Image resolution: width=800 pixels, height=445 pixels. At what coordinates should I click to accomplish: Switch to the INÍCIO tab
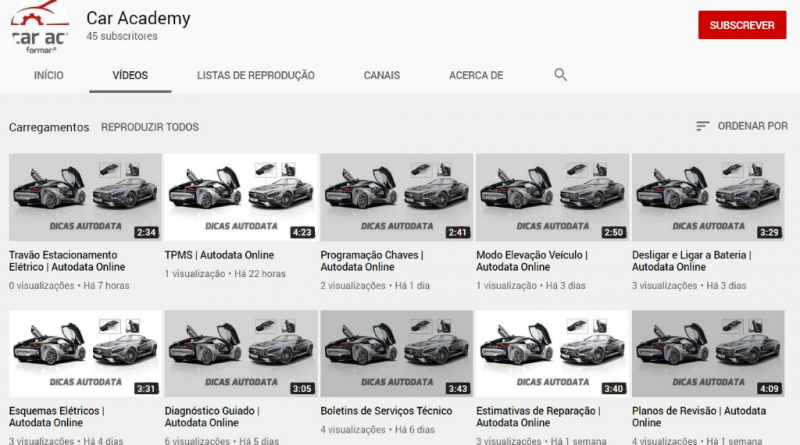(49, 75)
